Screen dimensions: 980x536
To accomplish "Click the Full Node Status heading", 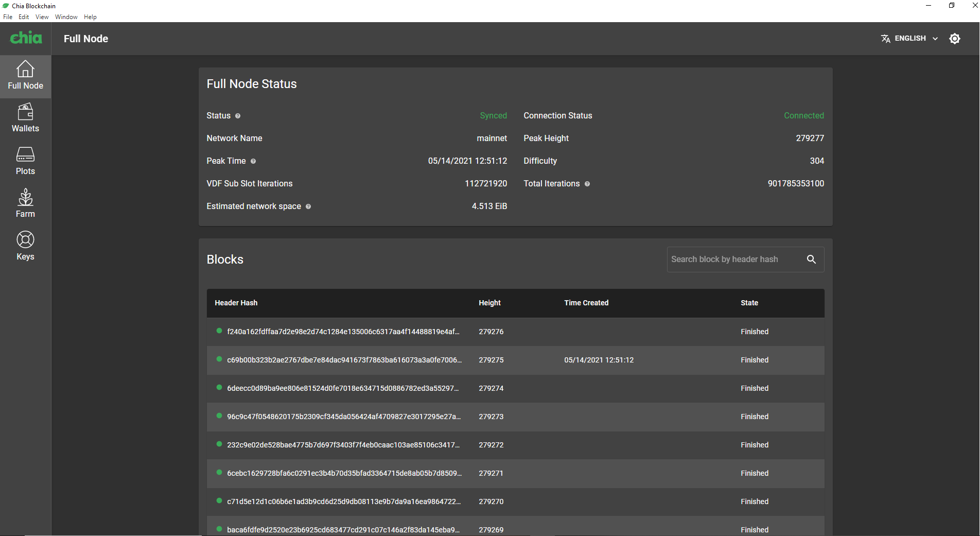I will click(x=252, y=84).
